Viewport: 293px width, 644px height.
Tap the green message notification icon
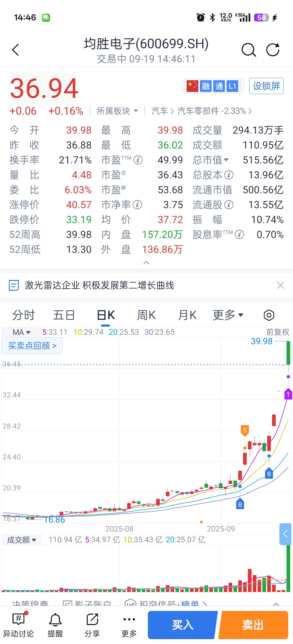(46, 18)
